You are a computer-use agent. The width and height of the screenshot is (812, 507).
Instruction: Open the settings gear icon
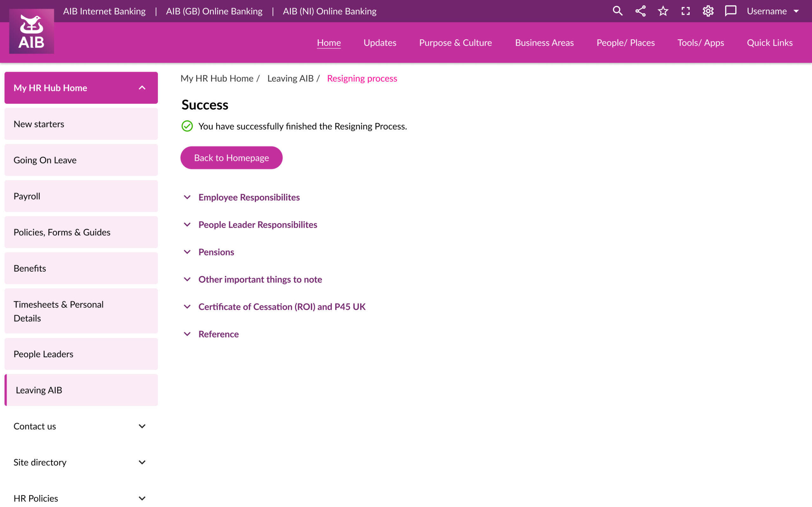(x=708, y=11)
